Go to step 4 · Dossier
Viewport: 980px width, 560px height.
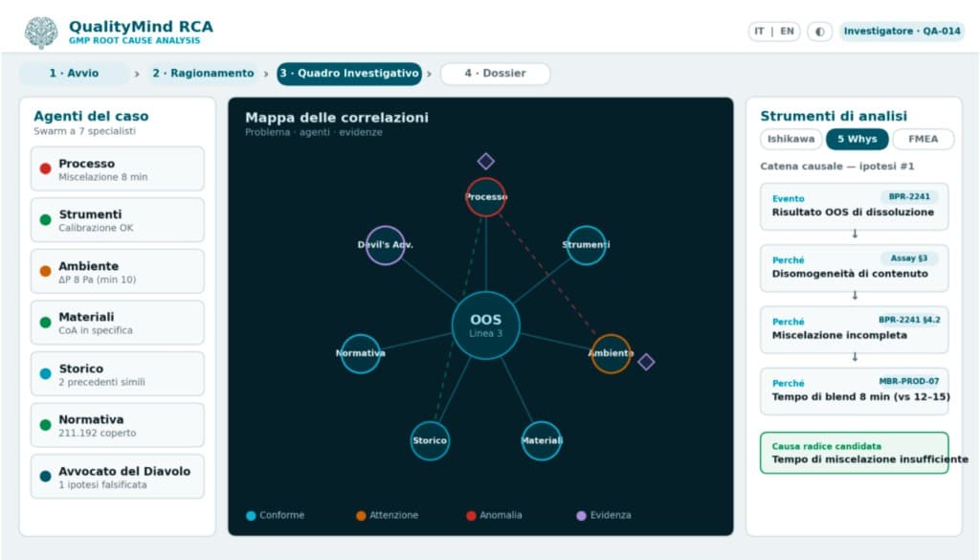pyautogui.click(x=495, y=73)
